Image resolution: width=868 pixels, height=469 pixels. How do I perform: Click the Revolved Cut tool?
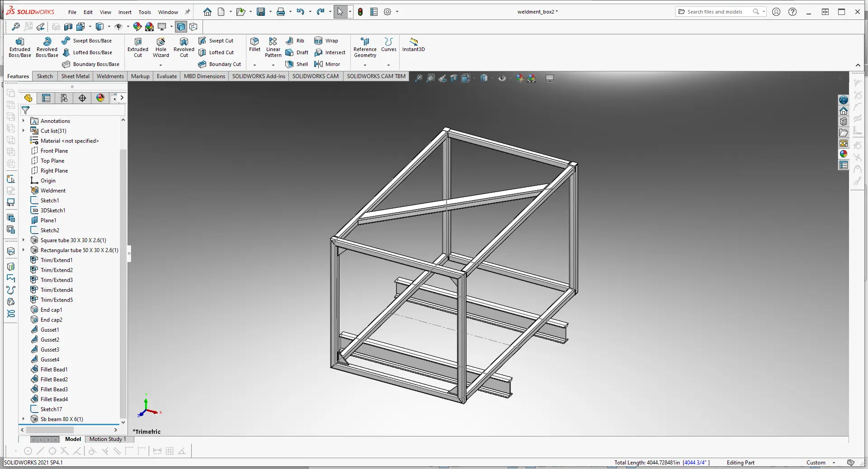(184, 47)
